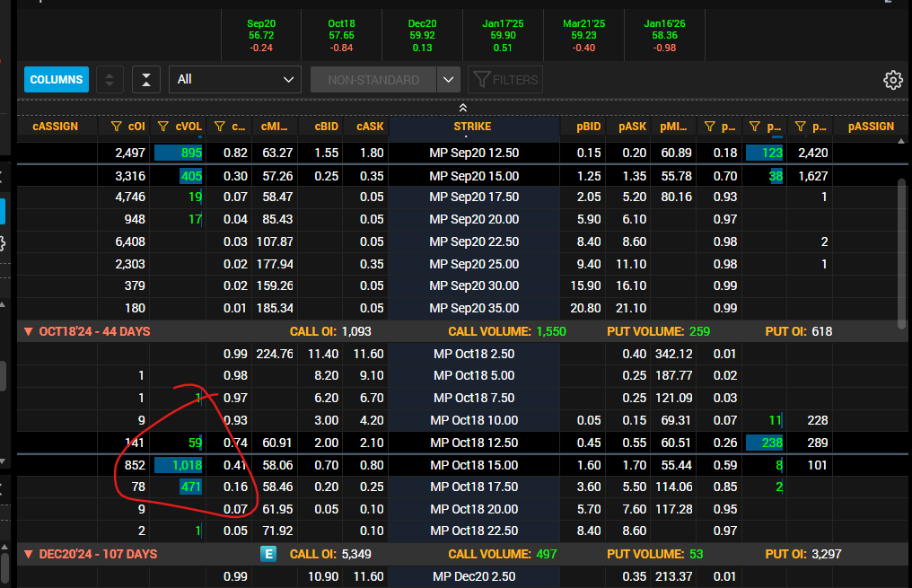
Task: Click the double chevron collapse header icon
Action: point(463,108)
